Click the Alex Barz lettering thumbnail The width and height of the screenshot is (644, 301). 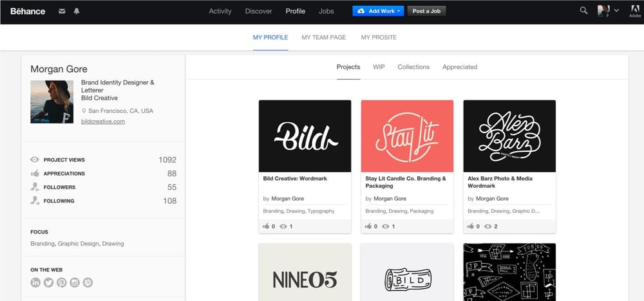(509, 136)
